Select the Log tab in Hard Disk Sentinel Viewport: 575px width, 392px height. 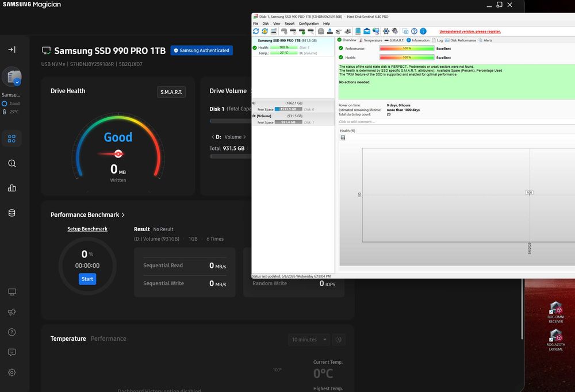tap(437, 40)
